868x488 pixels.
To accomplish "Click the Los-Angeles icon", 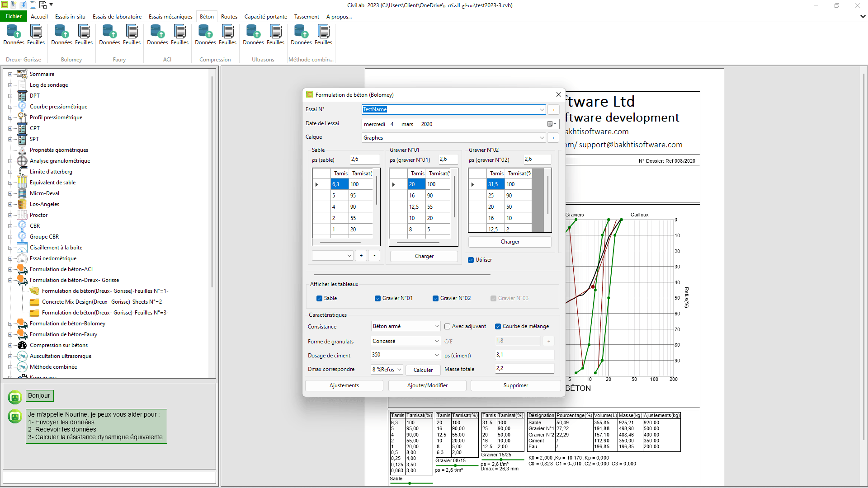I will tap(22, 204).
